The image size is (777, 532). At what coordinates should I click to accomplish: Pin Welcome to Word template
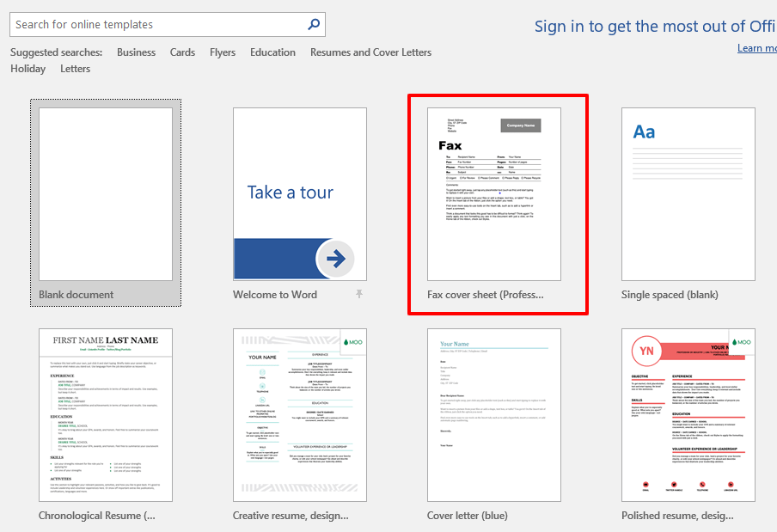[x=359, y=294]
